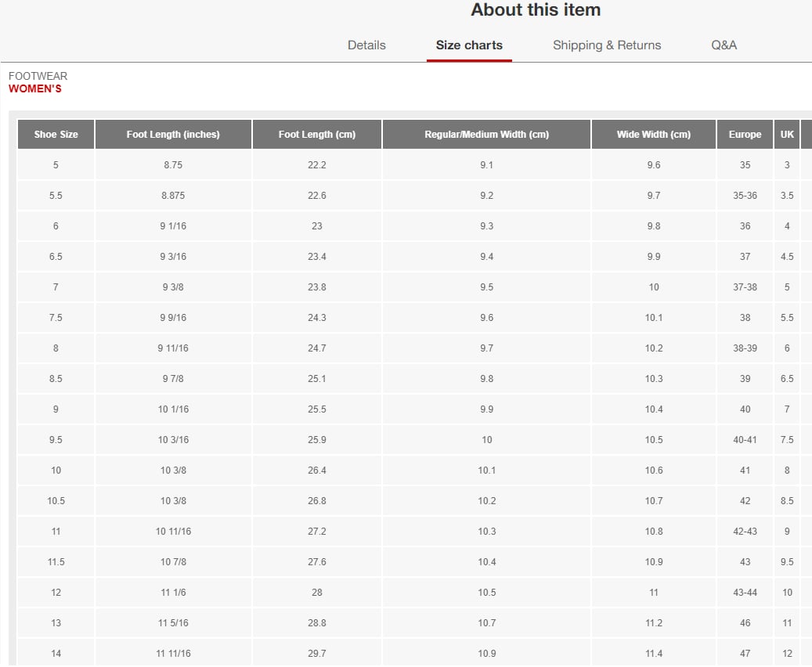Click foot length 11 1/6 cell
Viewport: 812px width, 667px height.
[173, 593]
